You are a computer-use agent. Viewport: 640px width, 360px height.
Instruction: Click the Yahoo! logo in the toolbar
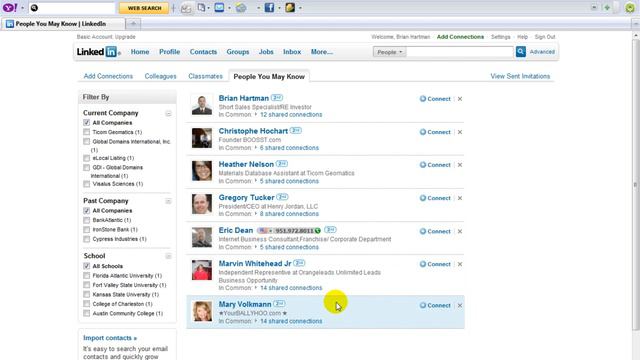point(10,8)
